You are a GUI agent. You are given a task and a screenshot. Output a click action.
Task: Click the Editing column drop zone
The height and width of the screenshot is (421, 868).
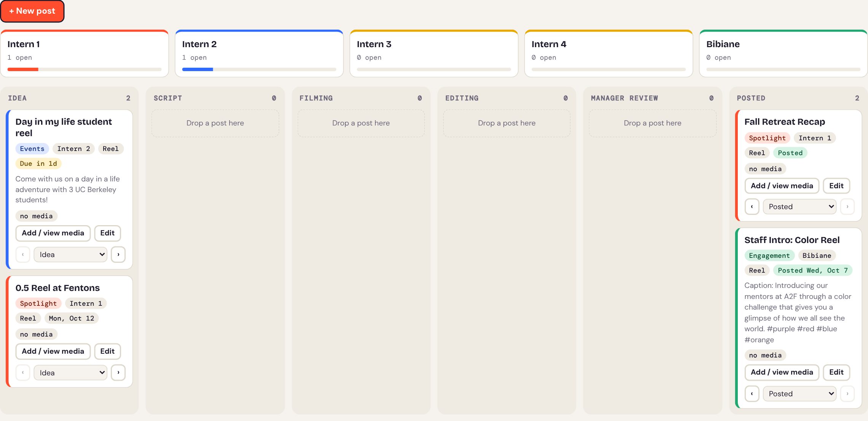pos(507,123)
